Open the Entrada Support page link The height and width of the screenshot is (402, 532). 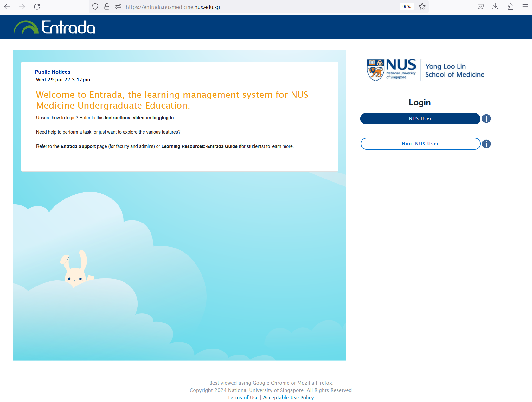(x=78, y=146)
